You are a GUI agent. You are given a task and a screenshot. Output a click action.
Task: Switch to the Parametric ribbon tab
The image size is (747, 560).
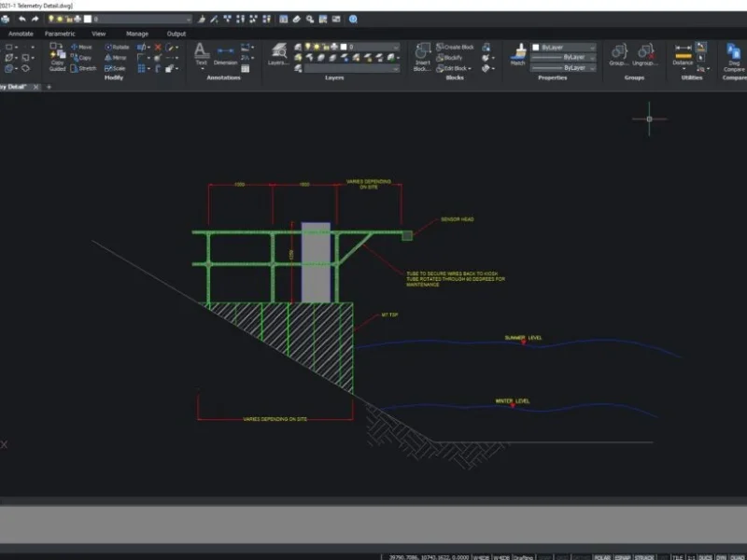(60, 34)
